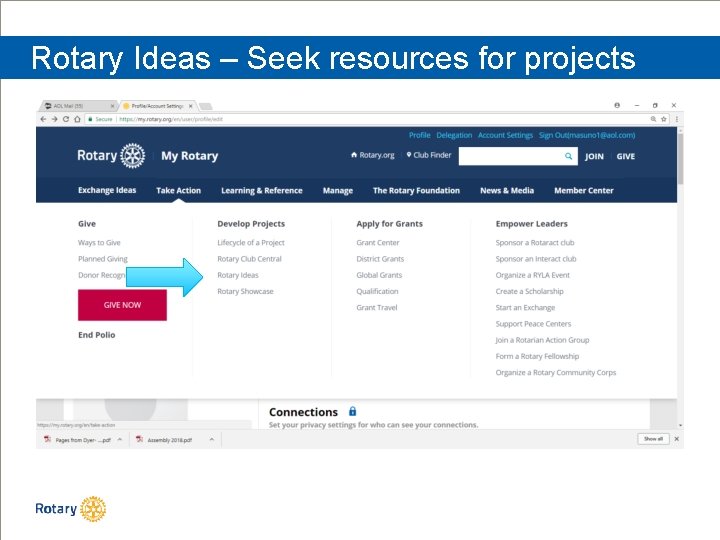
Task: Open Organize a RYLA Event
Action: (x=533, y=275)
